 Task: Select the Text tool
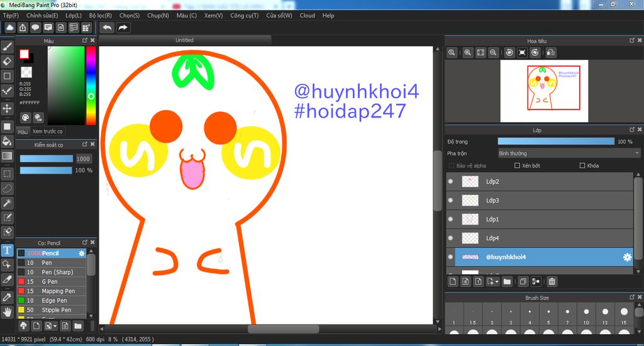point(7,250)
